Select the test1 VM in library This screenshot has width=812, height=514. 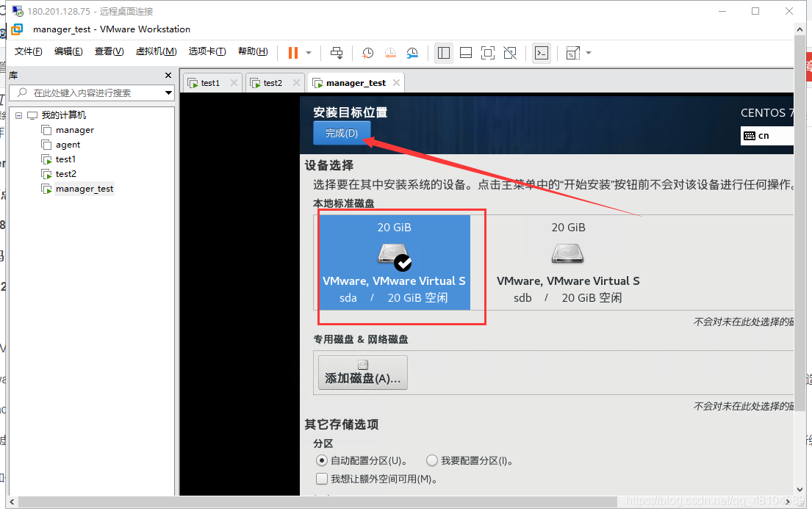(x=65, y=159)
